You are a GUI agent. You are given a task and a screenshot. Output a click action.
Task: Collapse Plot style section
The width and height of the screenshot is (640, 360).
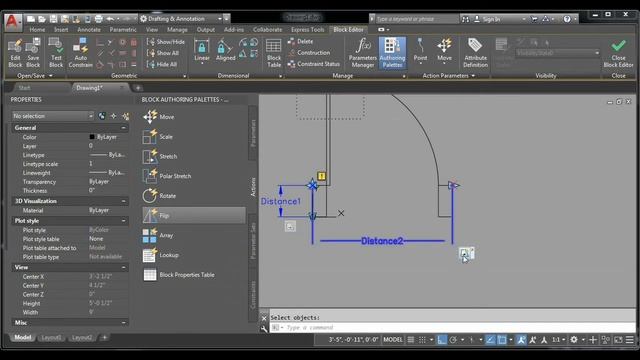pos(123,221)
